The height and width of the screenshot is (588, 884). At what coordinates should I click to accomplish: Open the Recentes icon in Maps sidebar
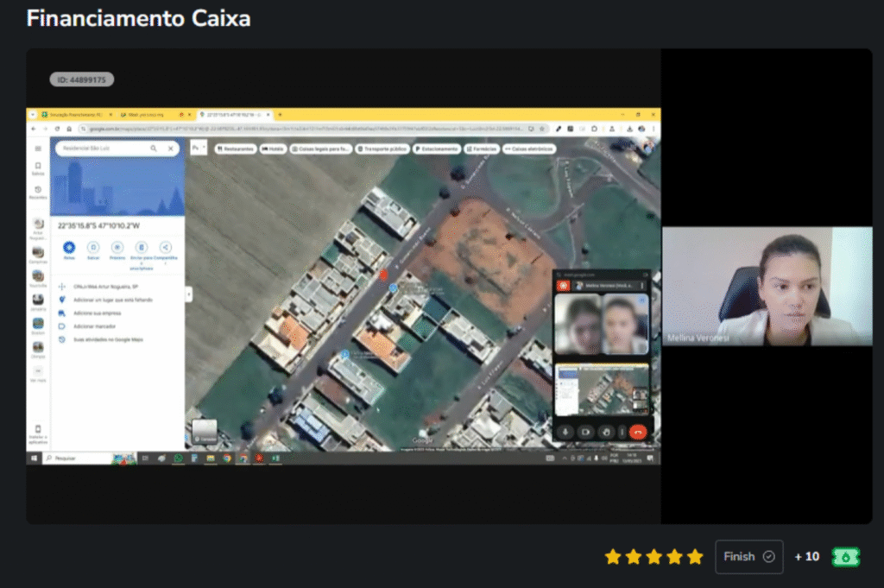pos(38,190)
